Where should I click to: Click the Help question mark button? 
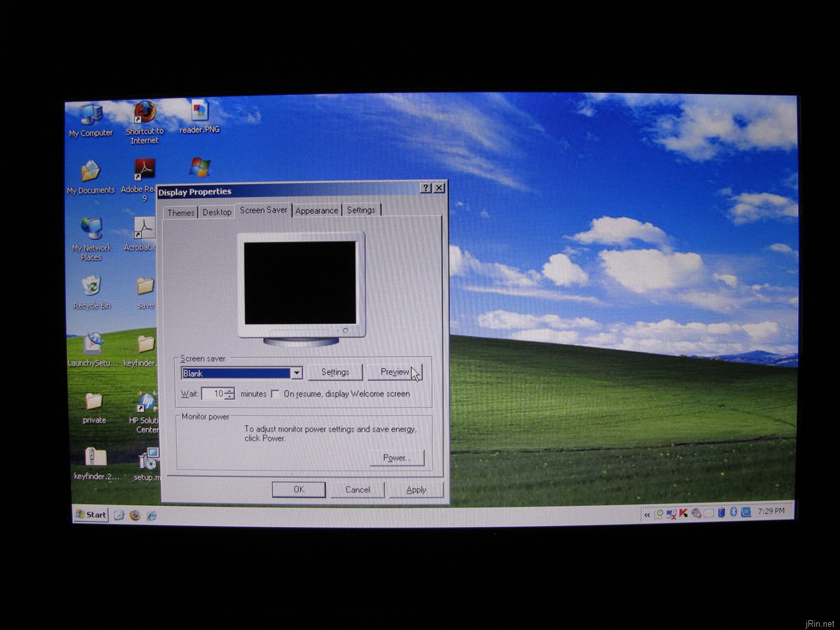425,188
